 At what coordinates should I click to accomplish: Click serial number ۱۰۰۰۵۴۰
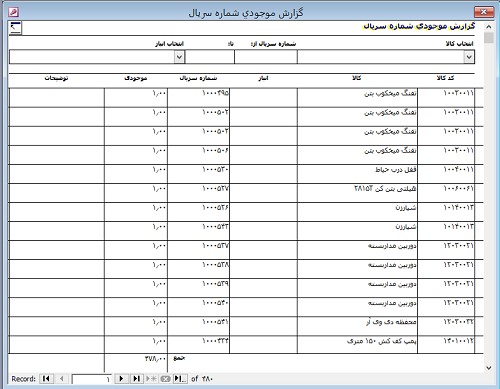click(215, 303)
